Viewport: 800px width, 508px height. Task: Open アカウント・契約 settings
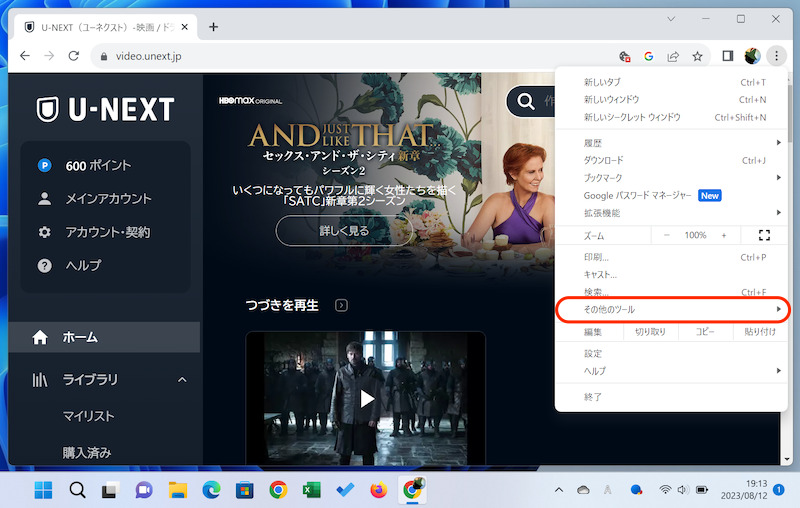106,232
